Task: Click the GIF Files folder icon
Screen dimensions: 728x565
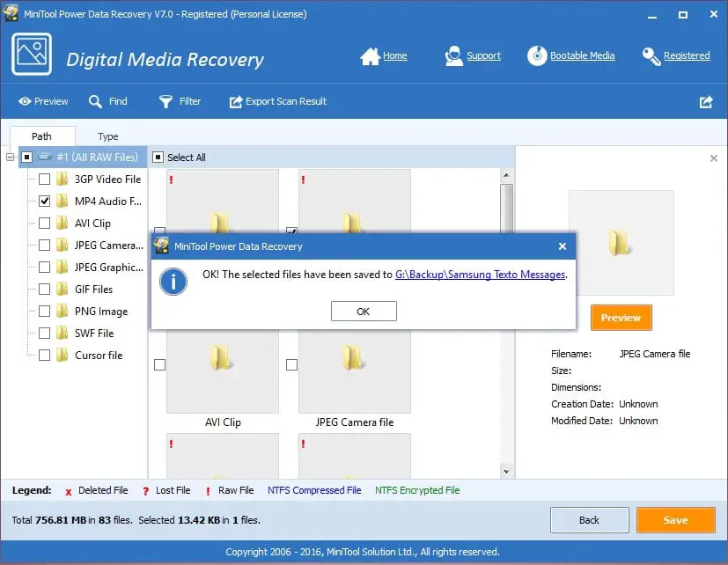Action: (x=62, y=290)
